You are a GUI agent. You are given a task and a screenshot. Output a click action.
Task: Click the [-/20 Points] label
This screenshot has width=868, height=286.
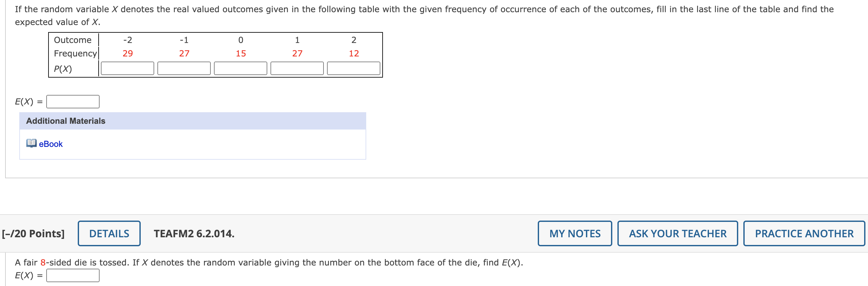[33, 233]
